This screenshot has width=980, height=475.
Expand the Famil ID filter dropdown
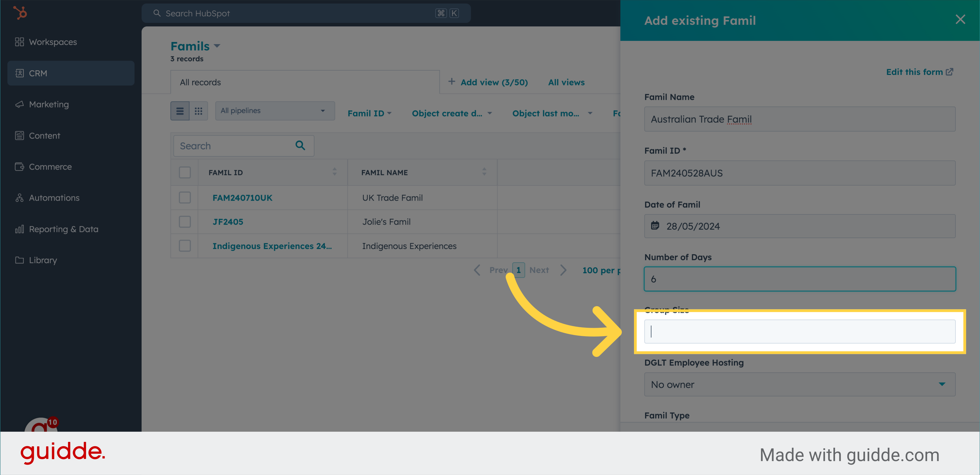[369, 113]
